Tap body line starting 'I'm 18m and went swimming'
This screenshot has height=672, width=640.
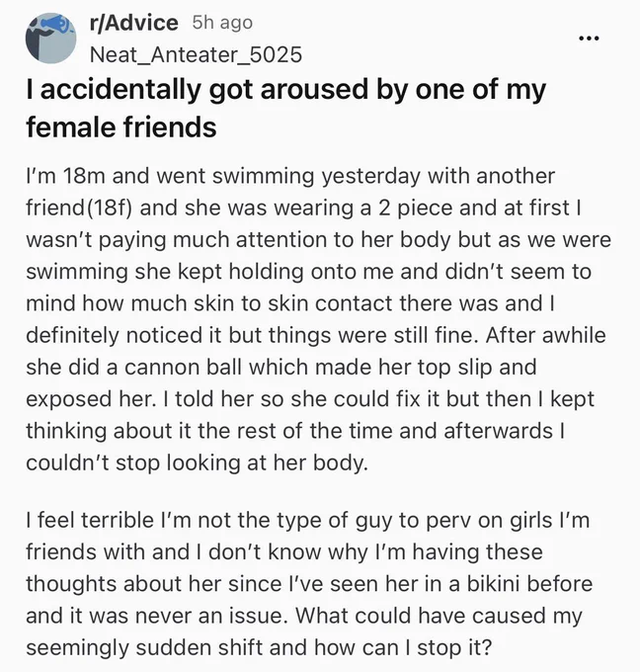pos(290,176)
